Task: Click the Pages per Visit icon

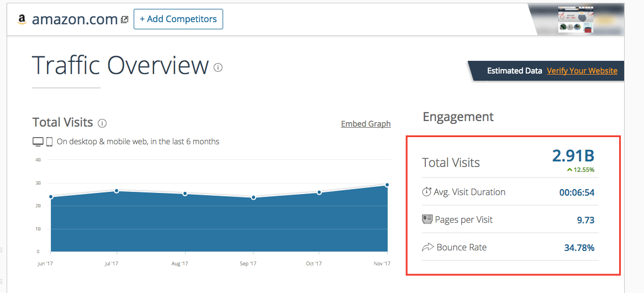Action: [427, 219]
